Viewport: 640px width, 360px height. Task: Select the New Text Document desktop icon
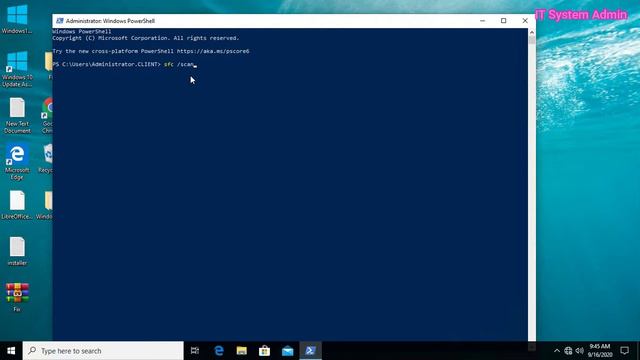click(17, 116)
